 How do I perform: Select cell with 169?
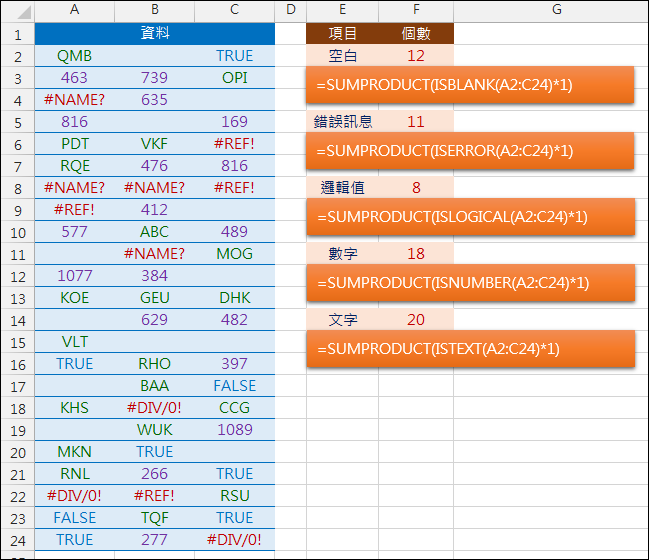(x=235, y=122)
